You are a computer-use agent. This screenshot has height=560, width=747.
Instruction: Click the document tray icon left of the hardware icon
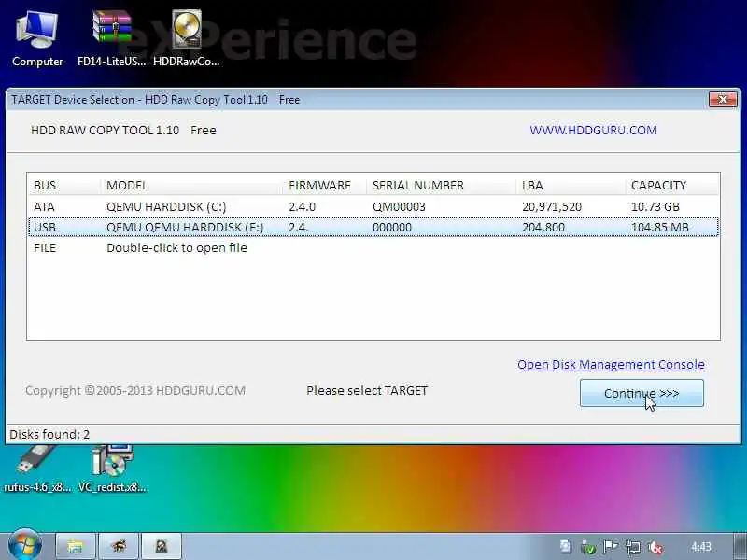coord(566,547)
